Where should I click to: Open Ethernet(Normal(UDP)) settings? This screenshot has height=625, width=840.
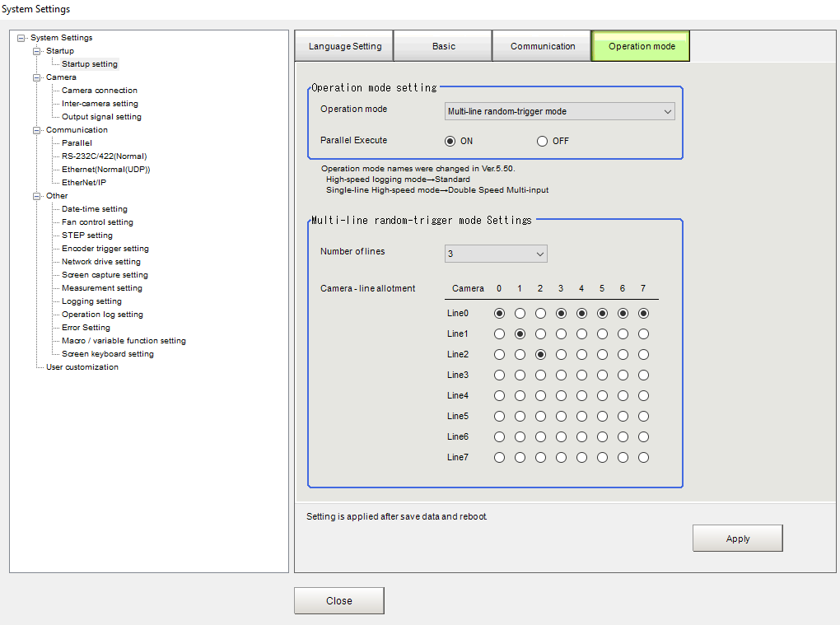click(105, 170)
